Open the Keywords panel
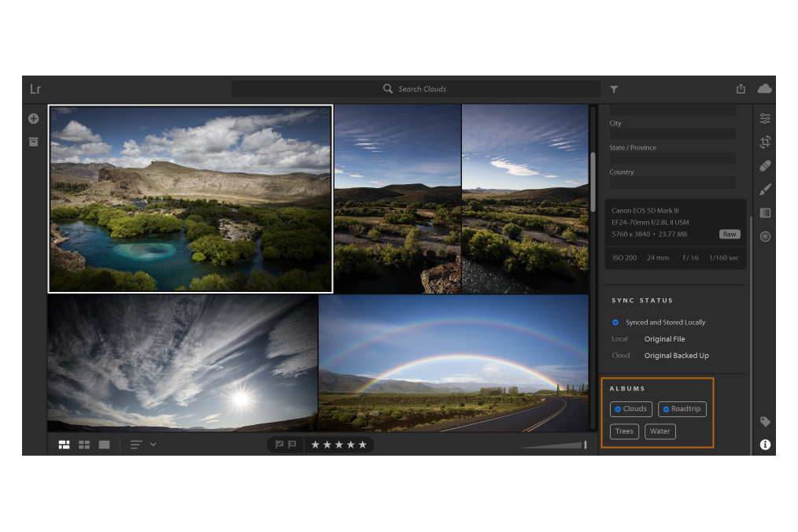Screen dimensions: 798x532 pos(764,421)
